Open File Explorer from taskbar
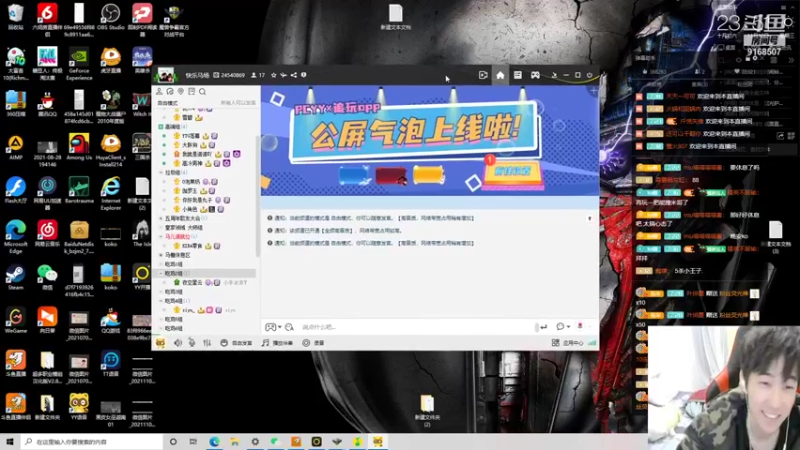 pos(235,442)
